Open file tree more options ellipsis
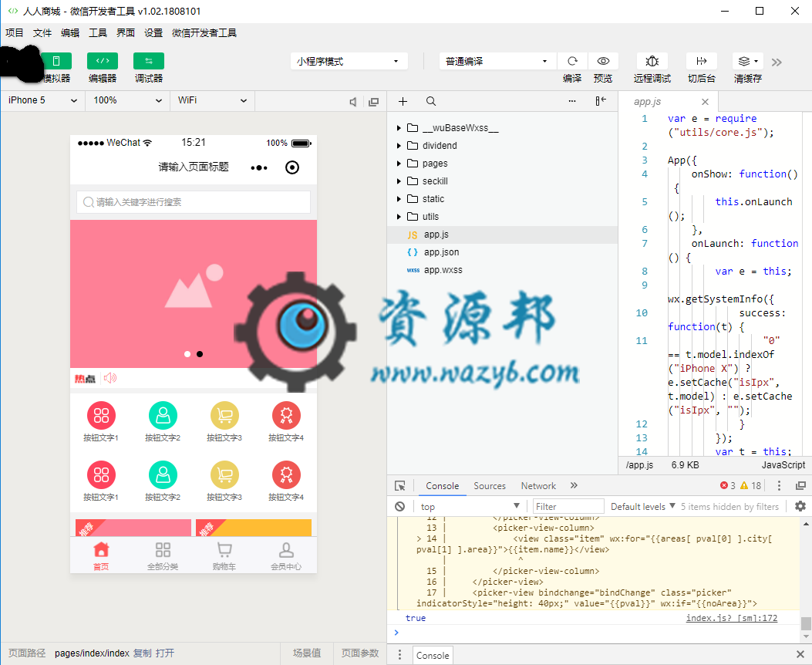 pyautogui.click(x=572, y=102)
